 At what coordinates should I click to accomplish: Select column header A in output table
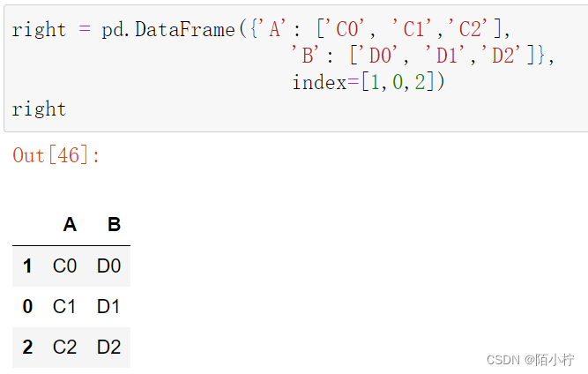(70, 225)
